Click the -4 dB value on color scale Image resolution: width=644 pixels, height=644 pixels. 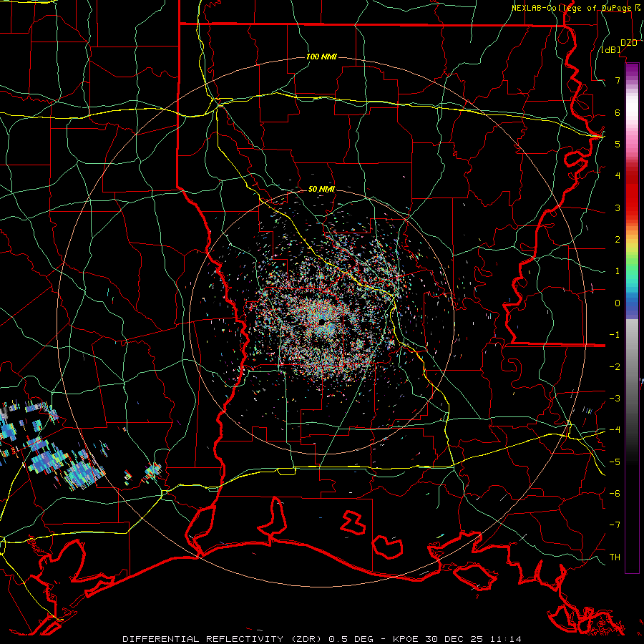tap(615, 429)
